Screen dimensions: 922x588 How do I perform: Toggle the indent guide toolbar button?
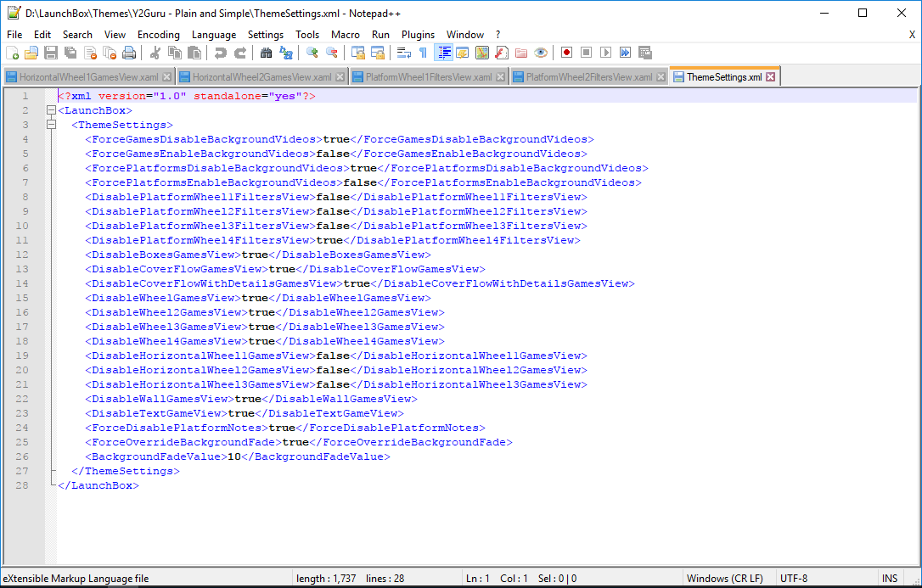click(443, 53)
